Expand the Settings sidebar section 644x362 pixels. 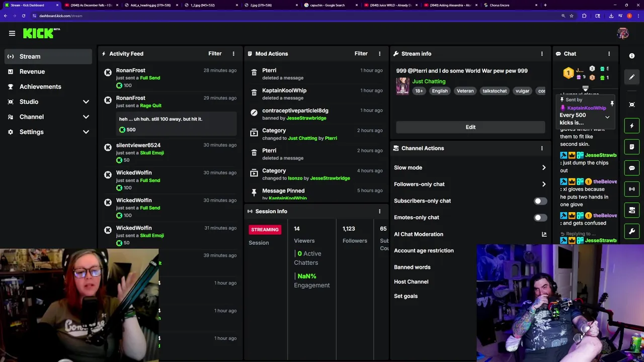point(86,132)
